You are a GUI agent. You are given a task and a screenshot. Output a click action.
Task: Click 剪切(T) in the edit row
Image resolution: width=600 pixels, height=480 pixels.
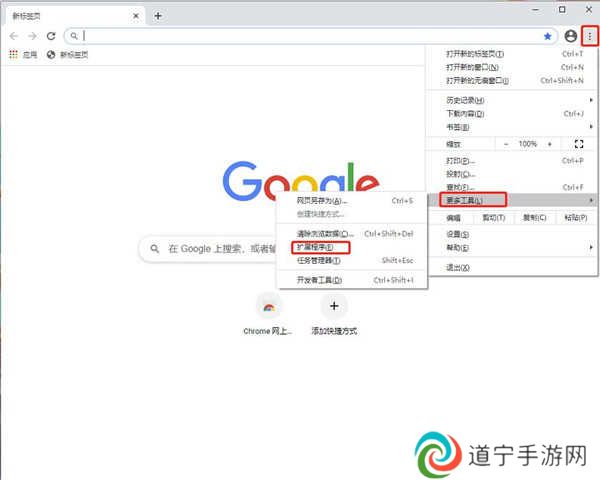tap(494, 218)
